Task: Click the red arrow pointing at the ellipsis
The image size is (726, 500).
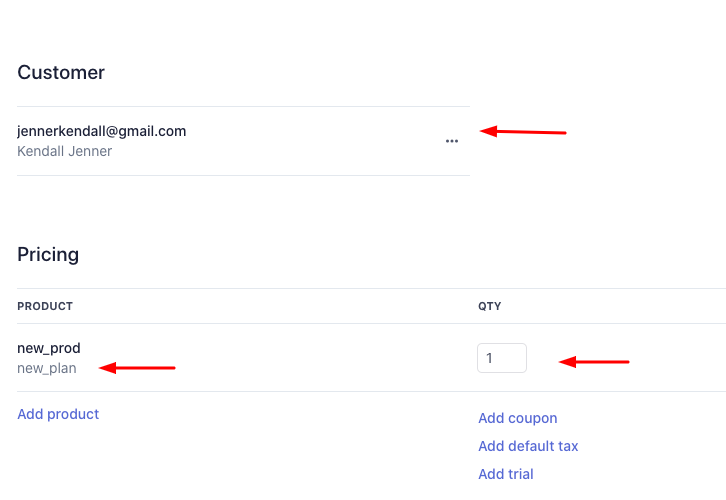Action: [x=523, y=131]
